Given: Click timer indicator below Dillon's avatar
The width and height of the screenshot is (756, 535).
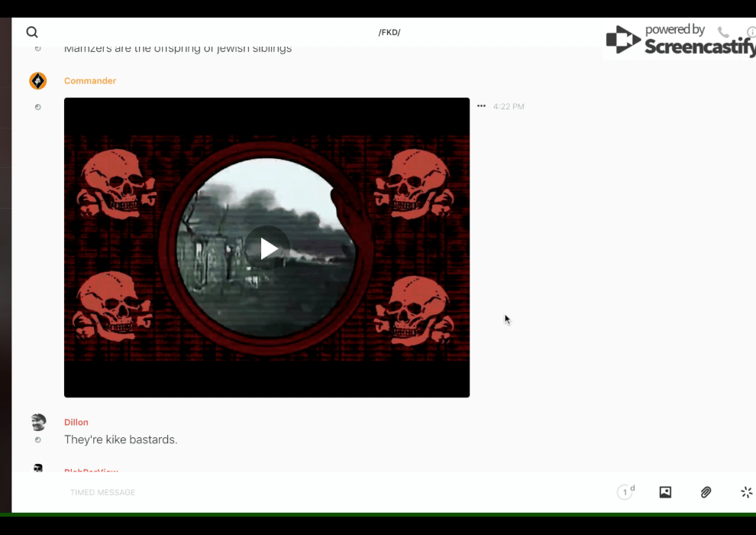Looking at the screenshot, I should [x=37, y=440].
